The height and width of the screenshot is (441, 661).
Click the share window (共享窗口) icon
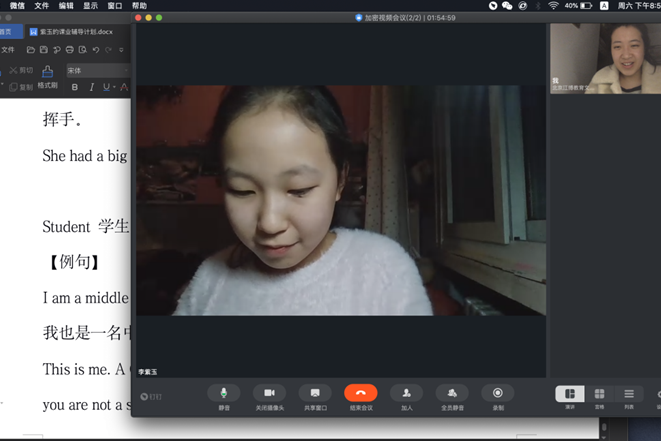click(x=315, y=394)
